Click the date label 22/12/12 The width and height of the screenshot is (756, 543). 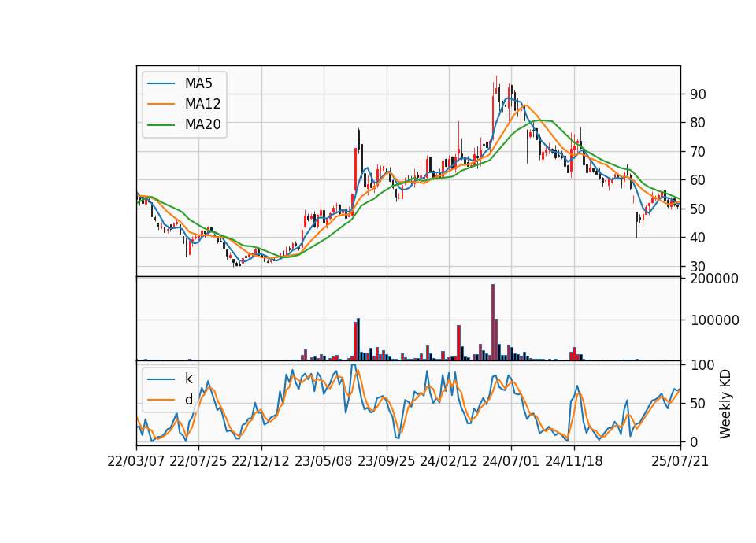pos(261,461)
